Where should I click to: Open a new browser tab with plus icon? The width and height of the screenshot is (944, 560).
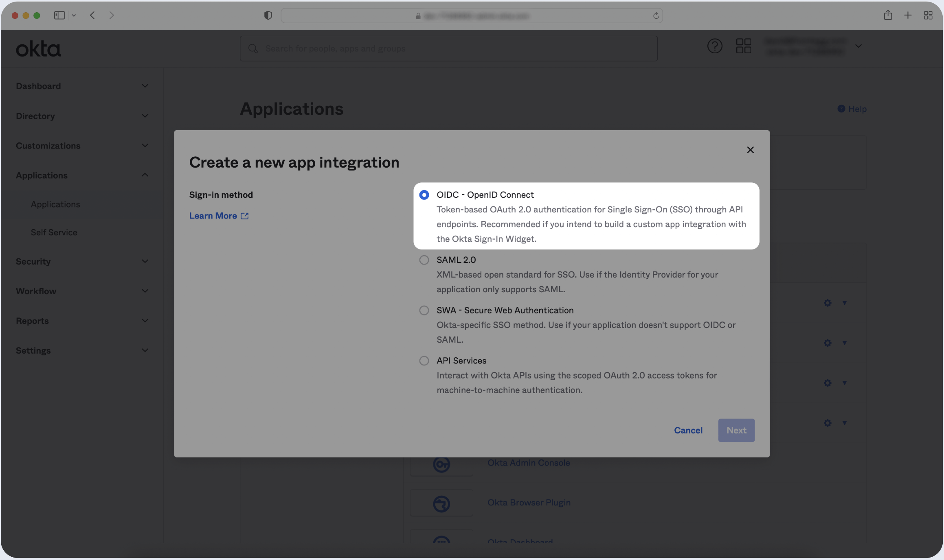[x=908, y=15]
